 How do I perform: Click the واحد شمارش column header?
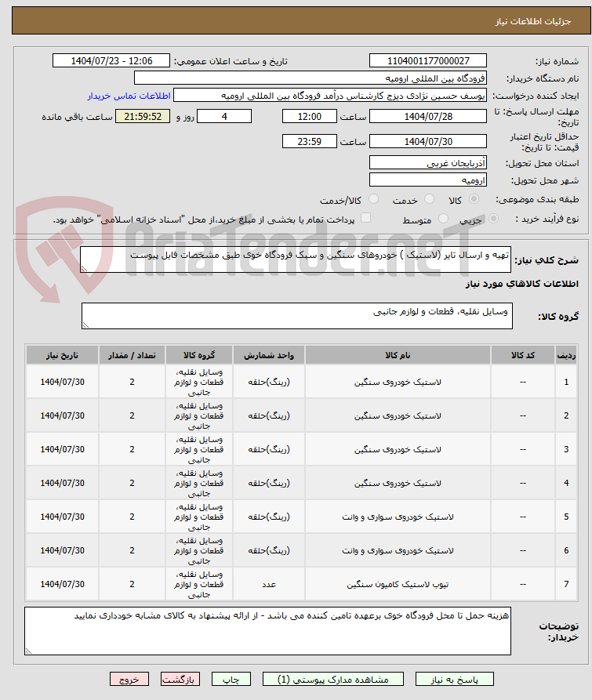pos(269,355)
